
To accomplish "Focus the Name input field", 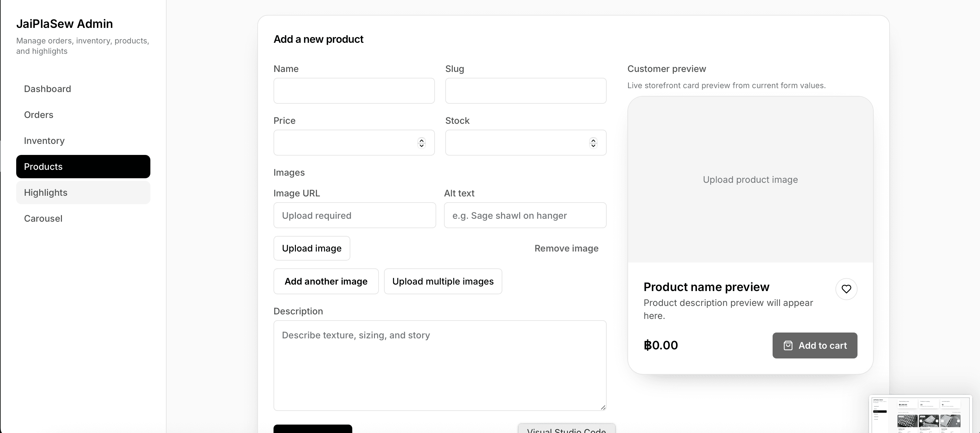I will click(354, 90).
